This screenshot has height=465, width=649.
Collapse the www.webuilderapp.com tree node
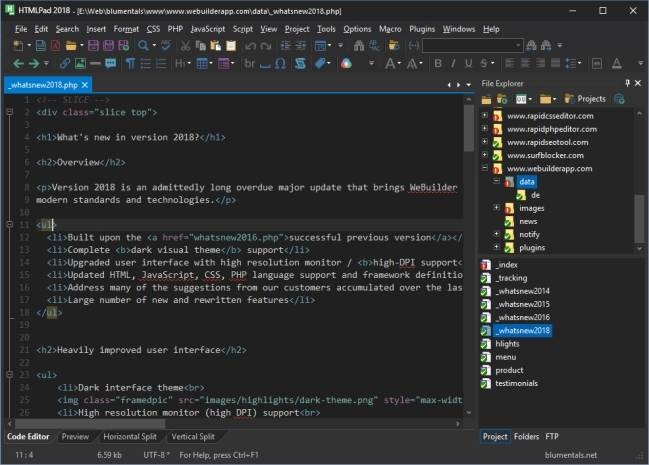coord(485,168)
